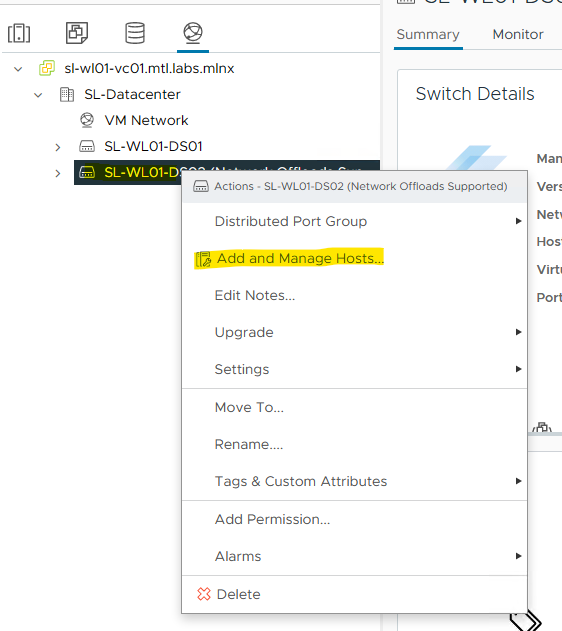562x631 pixels.
Task: Click the VM Network globe icon
Action: (87, 120)
